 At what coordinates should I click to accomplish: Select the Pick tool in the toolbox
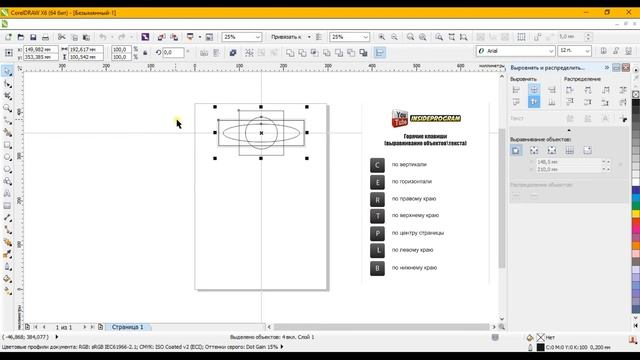[7, 71]
